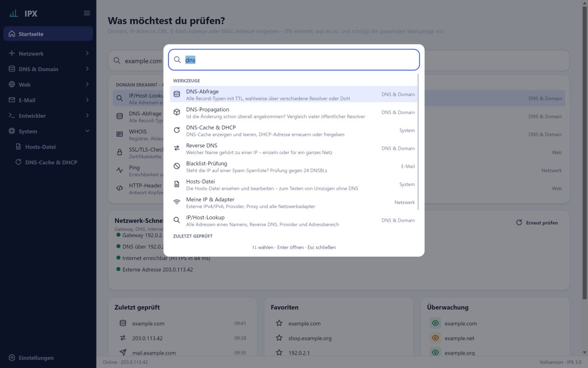588x368 pixels.
Task: Click magnifier icon beside IP/Host-Lookup in palette
Action: point(177,220)
